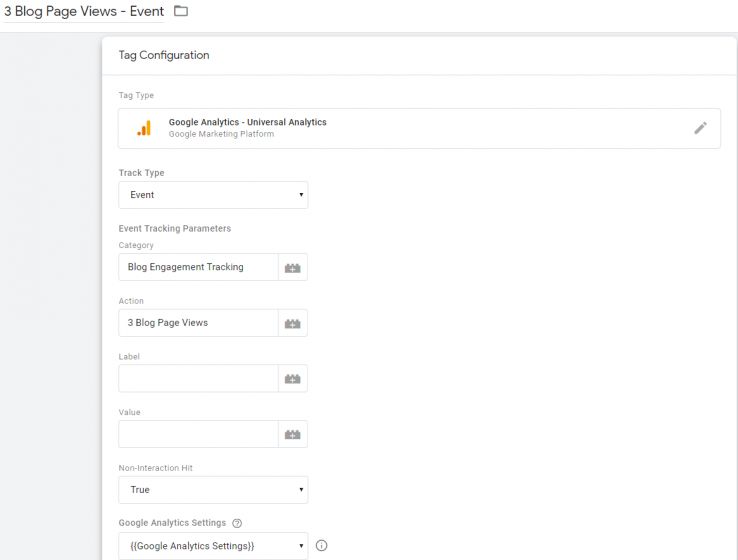Viewport: 738px width, 560px height.
Task: Click the Google Marketing Platform subtitle
Action: click(x=221, y=134)
